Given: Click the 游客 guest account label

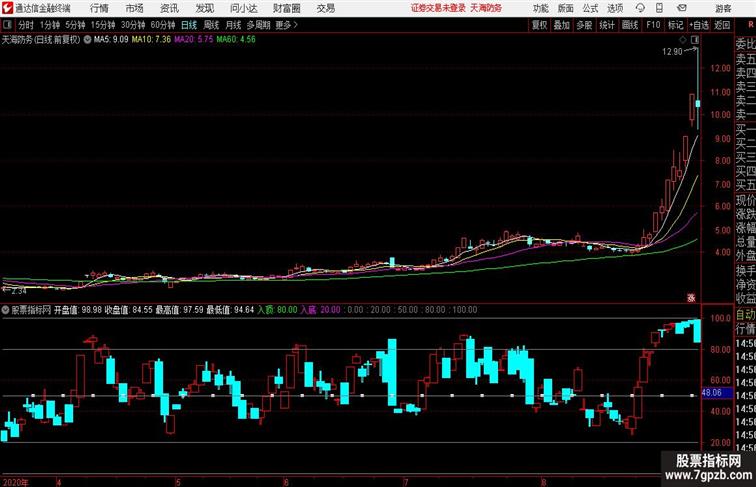Looking at the screenshot, I should click(723, 8).
